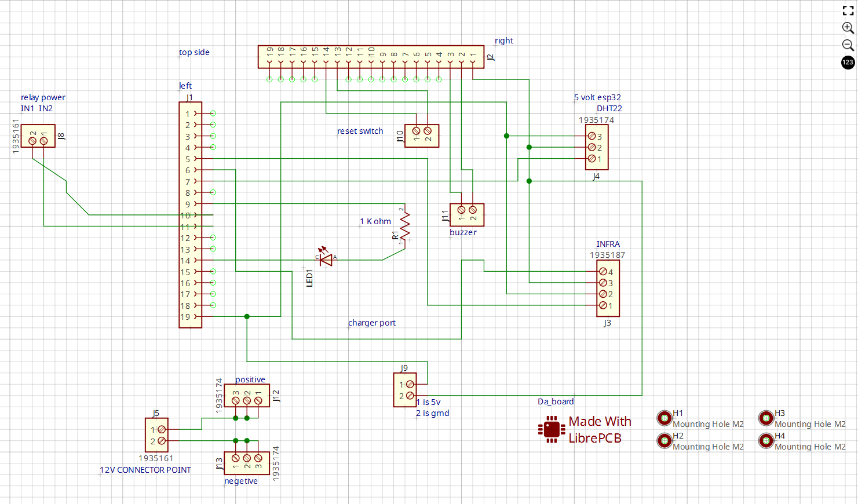Select the R1 resistor zigzag symbol
The width and height of the screenshot is (858, 504).
(x=404, y=226)
